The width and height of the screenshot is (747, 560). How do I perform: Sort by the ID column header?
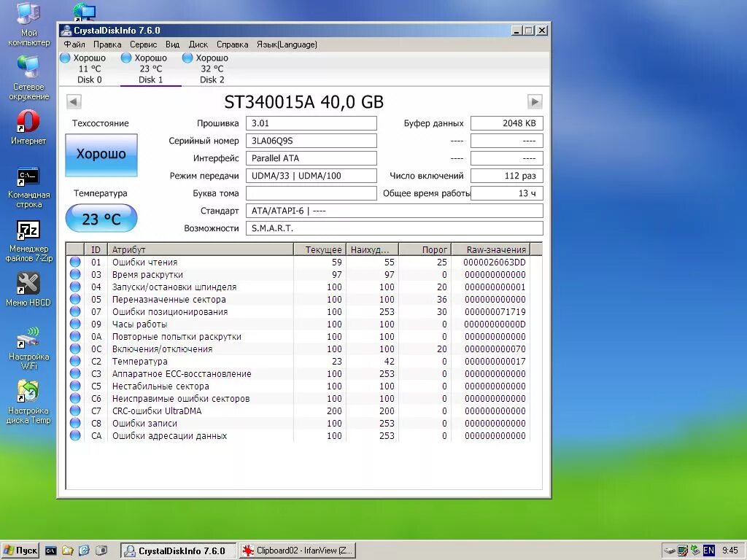coord(96,249)
